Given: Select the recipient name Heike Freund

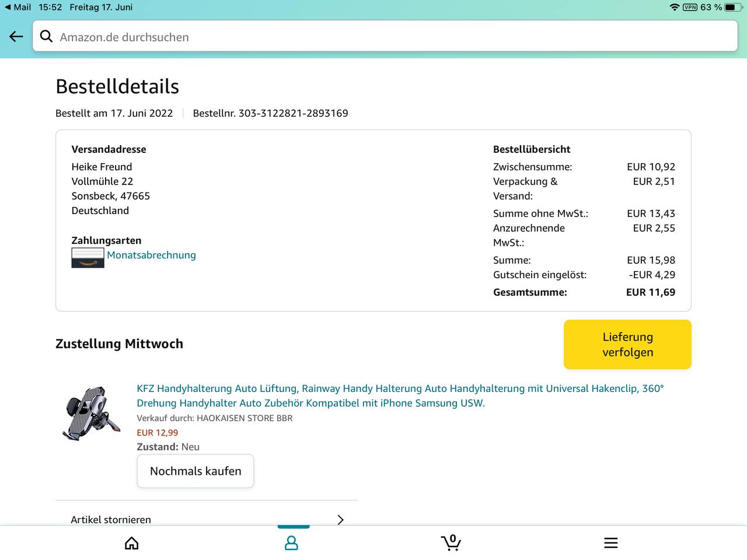Looking at the screenshot, I should (x=102, y=167).
